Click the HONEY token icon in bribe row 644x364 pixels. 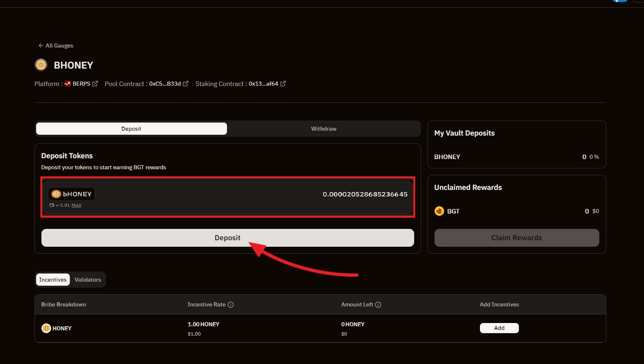pyautogui.click(x=46, y=328)
